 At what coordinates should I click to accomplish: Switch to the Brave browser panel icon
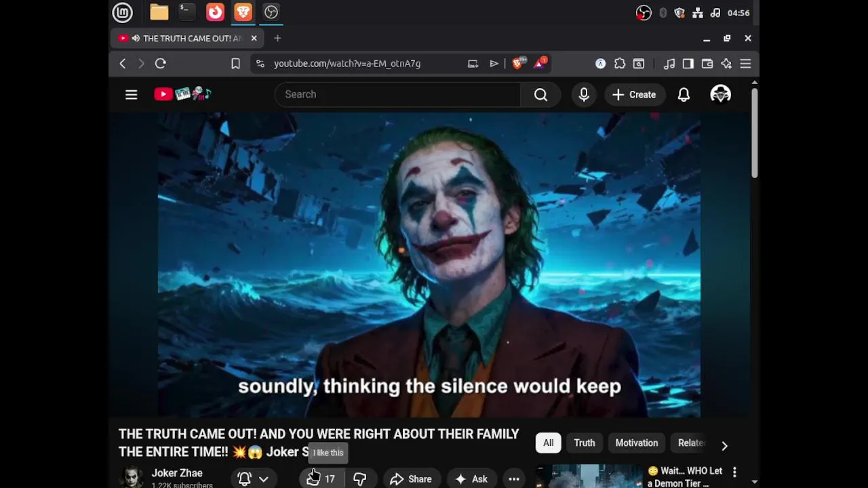click(x=243, y=12)
